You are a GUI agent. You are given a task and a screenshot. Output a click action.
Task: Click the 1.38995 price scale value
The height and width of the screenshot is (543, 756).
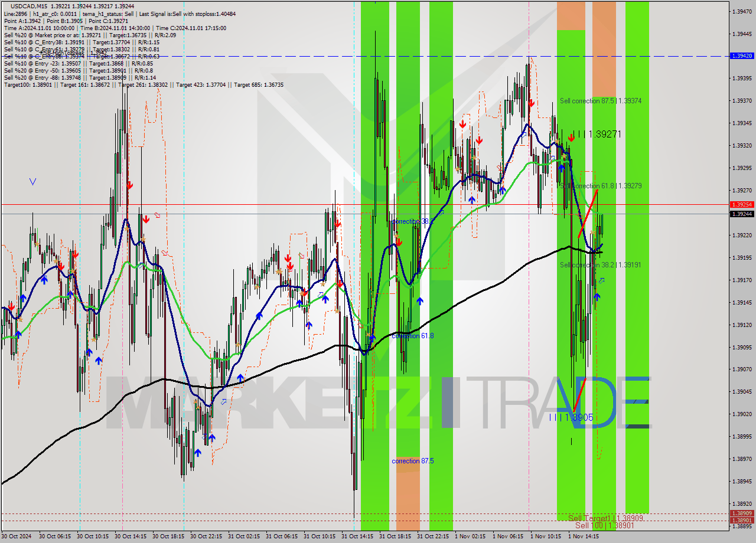[x=742, y=436]
